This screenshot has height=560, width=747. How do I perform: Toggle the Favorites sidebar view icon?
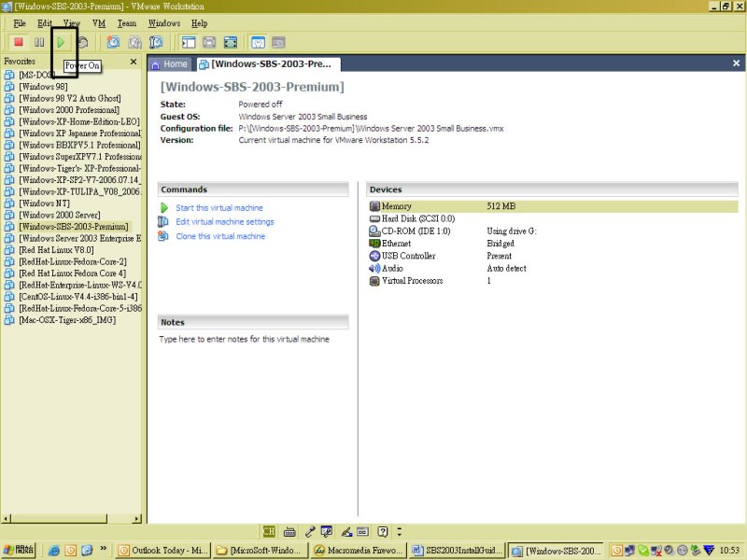click(x=189, y=42)
